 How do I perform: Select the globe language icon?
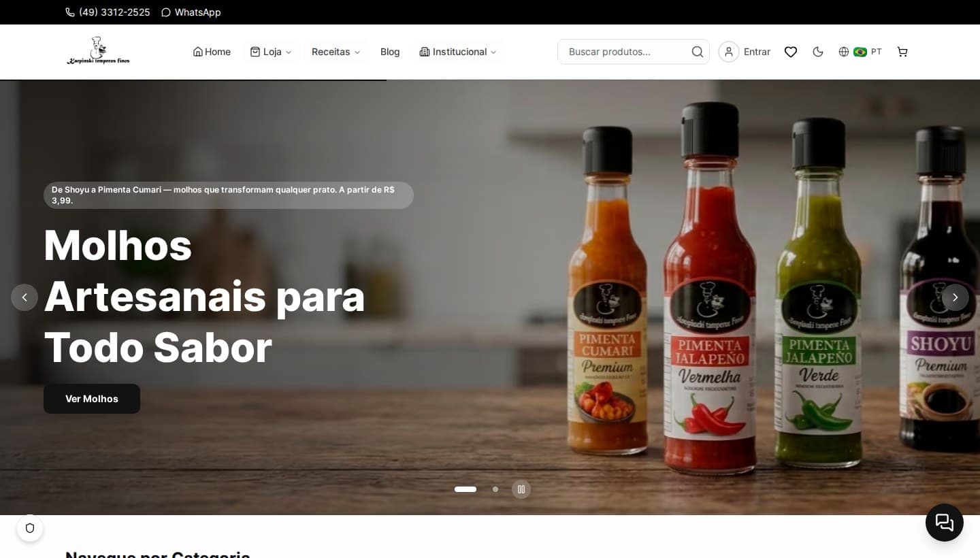click(x=843, y=52)
